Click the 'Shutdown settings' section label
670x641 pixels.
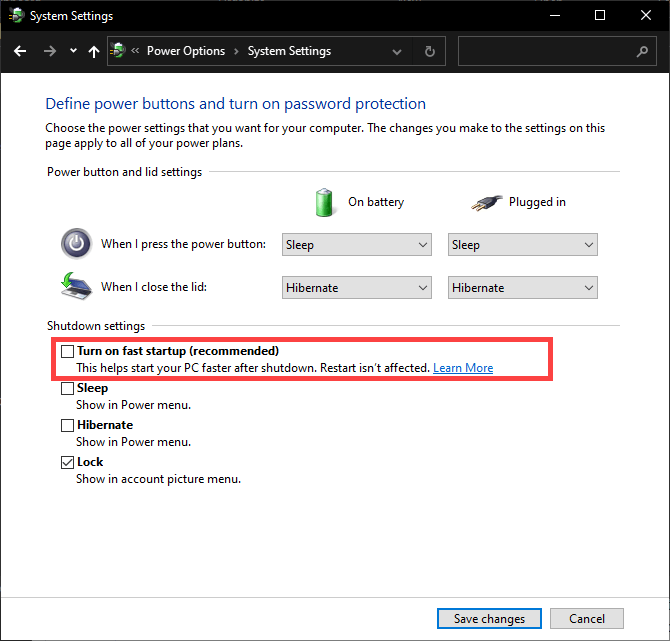tap(96, 326)
